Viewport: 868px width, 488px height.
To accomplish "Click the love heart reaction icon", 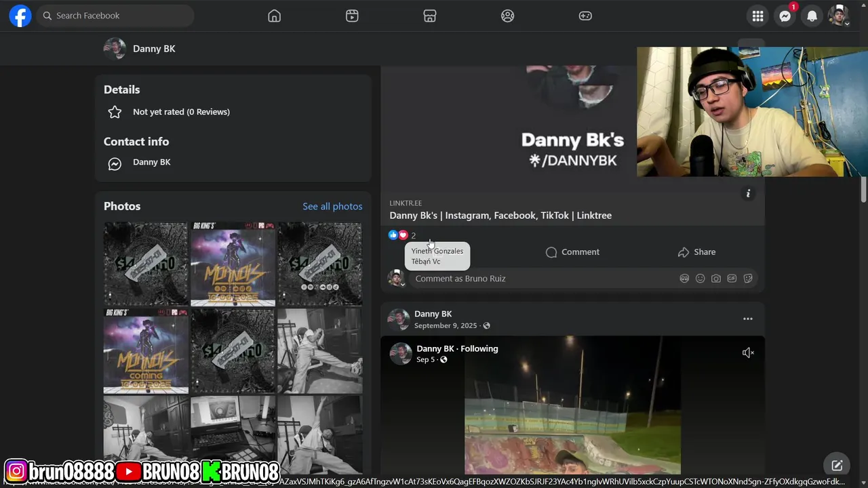I will [403, 235].
